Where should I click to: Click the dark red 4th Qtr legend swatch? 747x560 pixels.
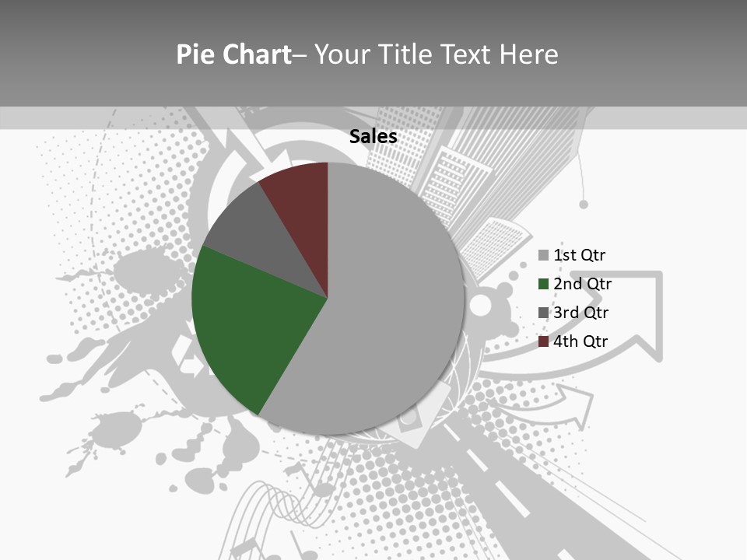[543, 341]
